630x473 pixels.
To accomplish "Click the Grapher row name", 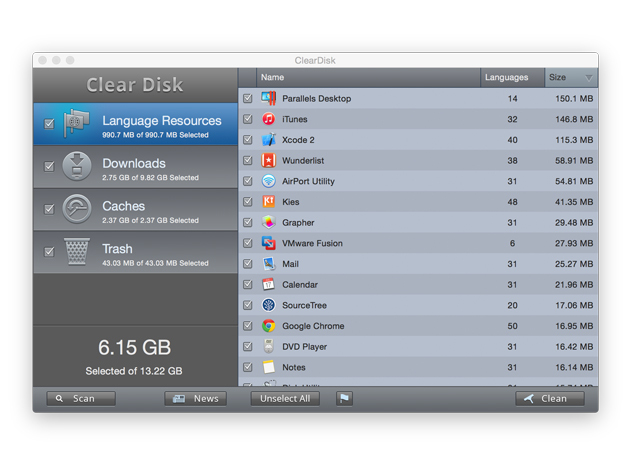I will click(298, 223).
